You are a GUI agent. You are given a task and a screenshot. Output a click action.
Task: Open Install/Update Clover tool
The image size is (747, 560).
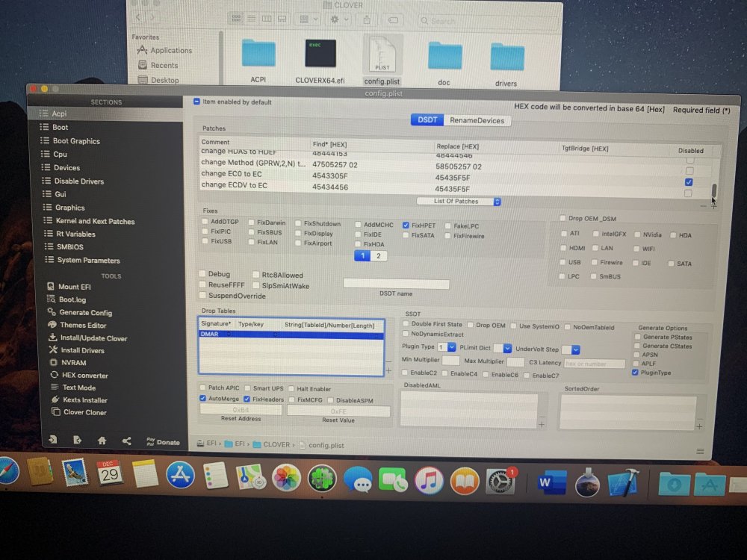(x=93, y=338)
